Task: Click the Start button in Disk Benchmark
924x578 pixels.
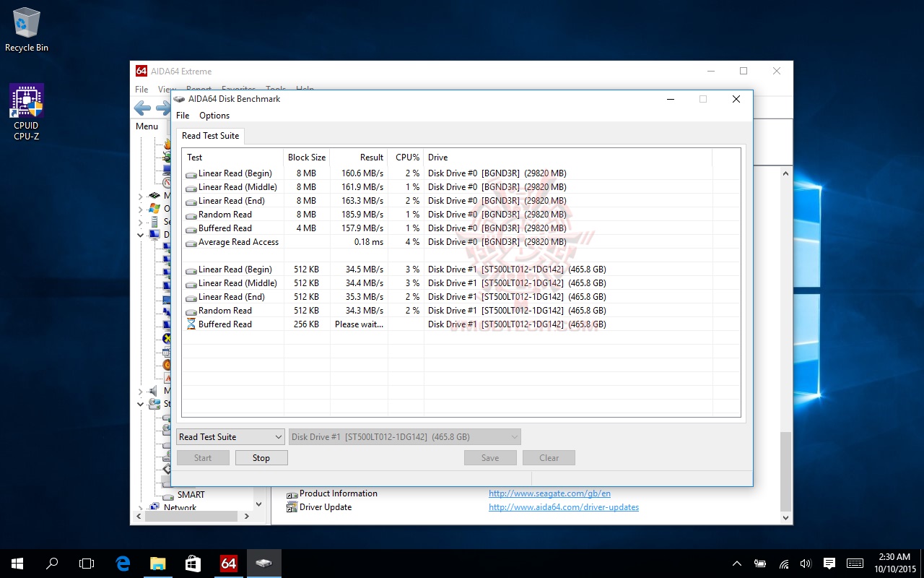Action: click(x=203, y=458)
